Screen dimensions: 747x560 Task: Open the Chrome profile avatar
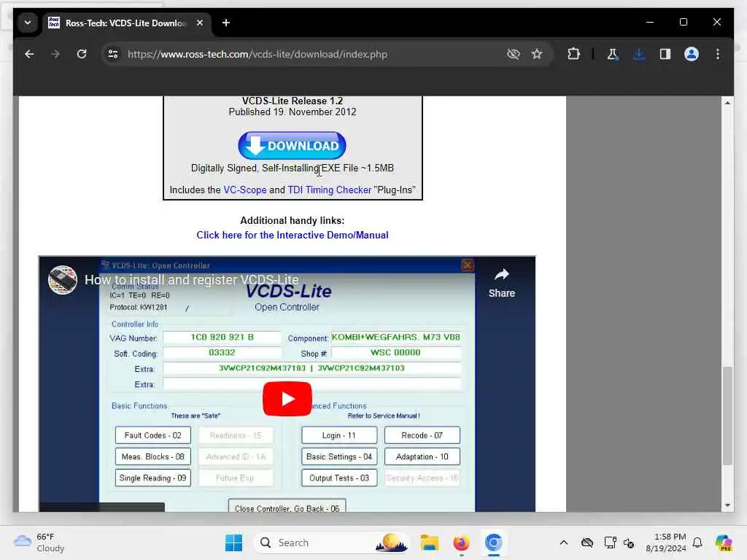692,54
